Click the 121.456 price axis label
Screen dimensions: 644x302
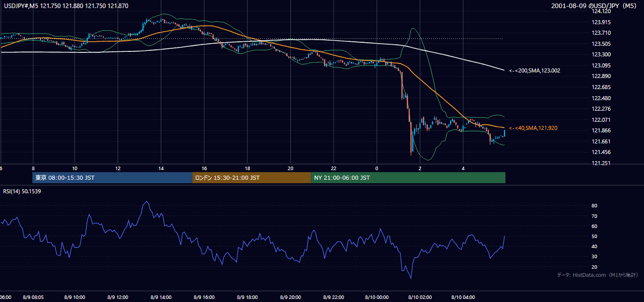(x=602, y=152)
